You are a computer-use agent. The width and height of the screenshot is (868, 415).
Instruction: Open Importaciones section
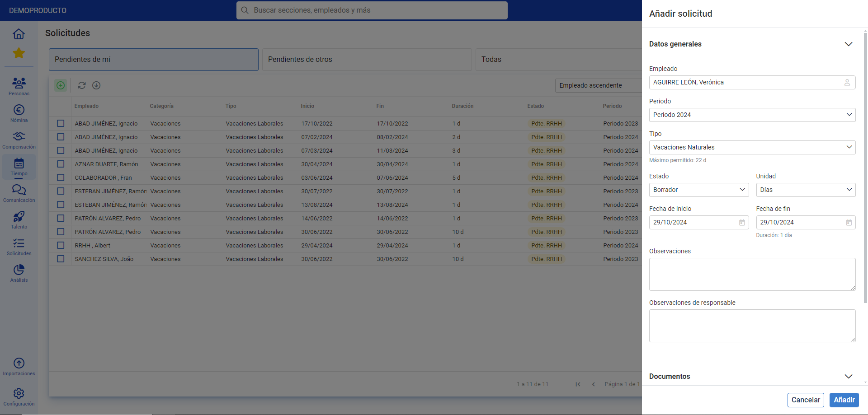click(x=19, y=366)
